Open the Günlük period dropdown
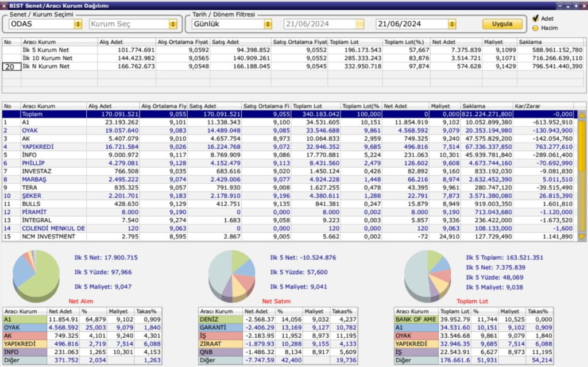Image resolution: width=588 pixels, height=367 pixels. coord(268,24)
